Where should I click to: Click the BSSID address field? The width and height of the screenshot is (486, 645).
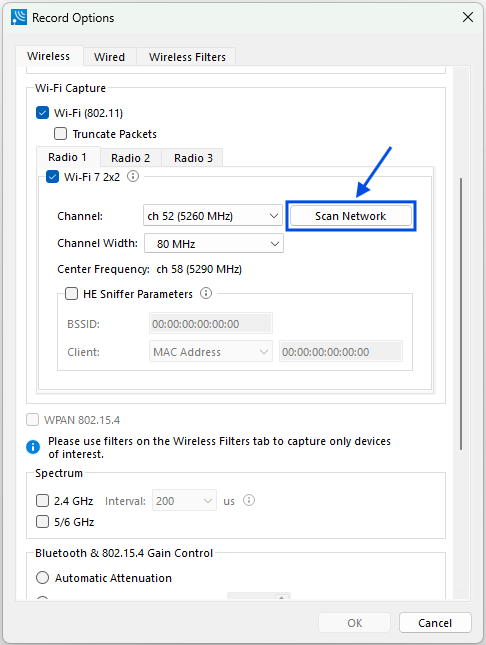pyautogui.click(x=211, y=324)
